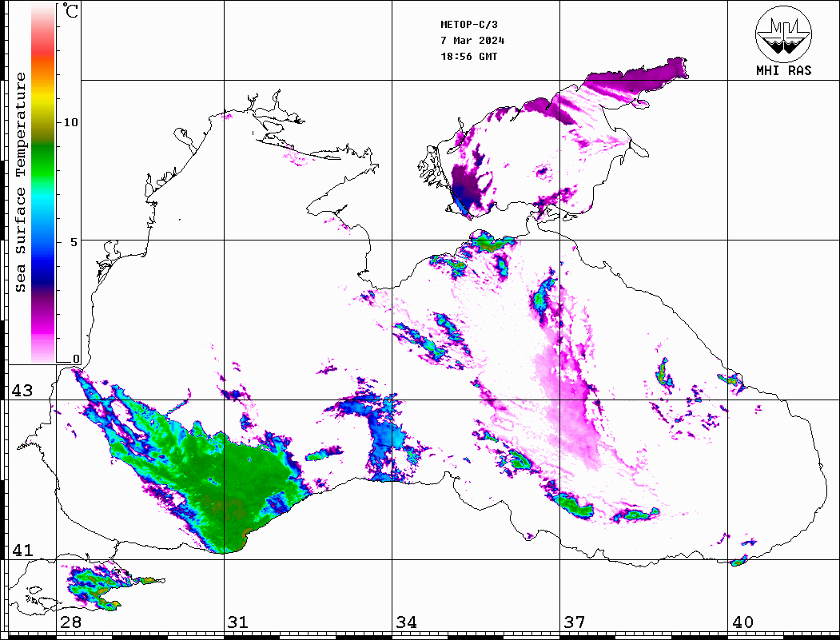
Task: Click the '10' tick label on scale
Action: tap(70, 122)
